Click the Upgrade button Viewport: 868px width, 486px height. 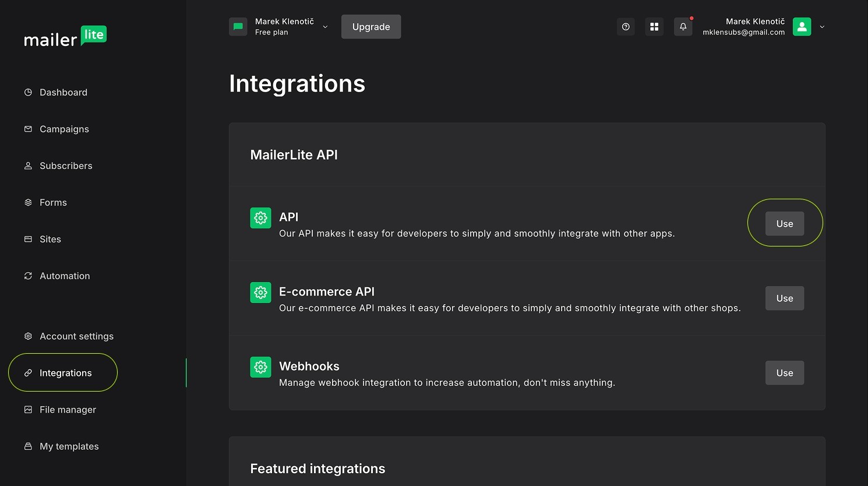tap(371, 26)
